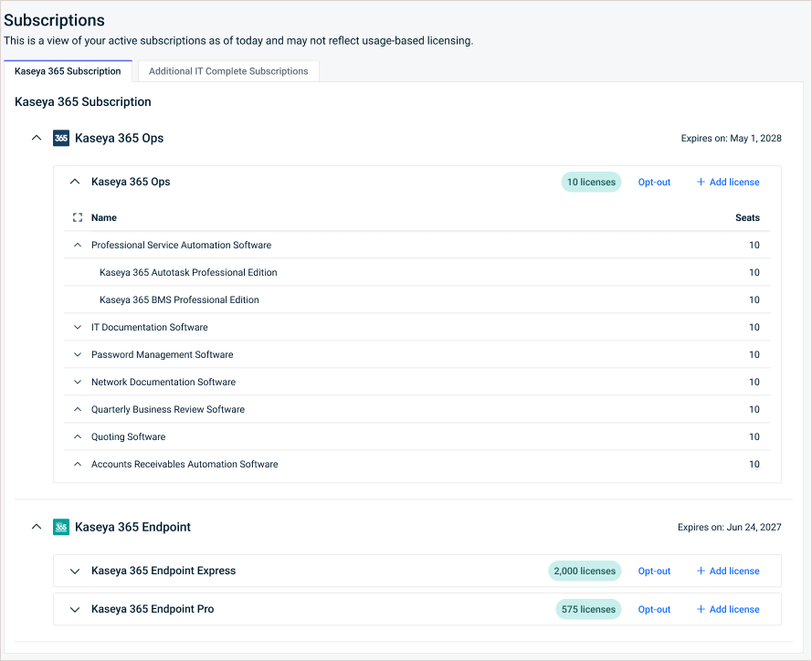Collapse Professional Service Automation Software row
This screenshot has height=661, width=812.
pyautogui.click(x=78, y=245)
